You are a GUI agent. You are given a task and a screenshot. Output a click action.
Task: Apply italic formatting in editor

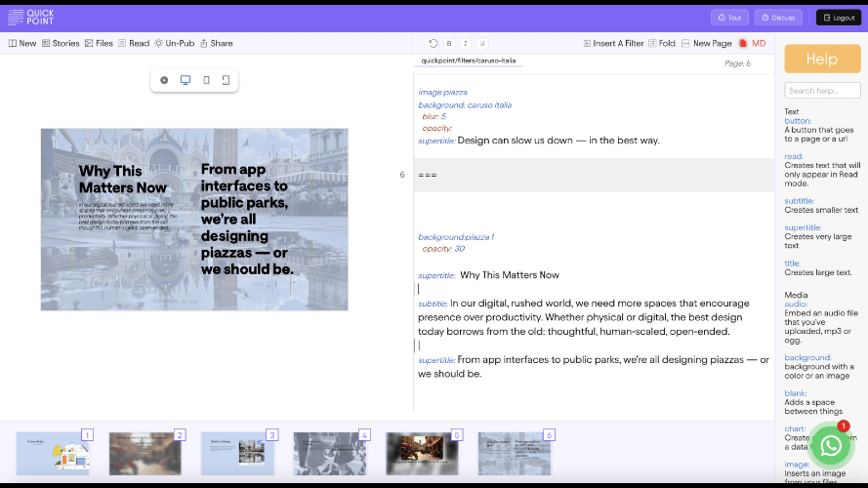[466, 44]
